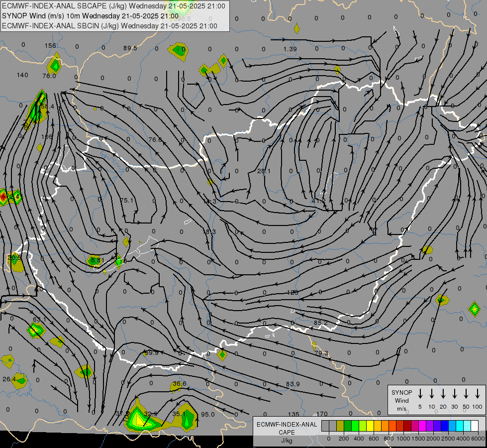Click the 2500 tick label on CAPE scale
Viewport: 487px width, 448px height.
click(448, 439)
